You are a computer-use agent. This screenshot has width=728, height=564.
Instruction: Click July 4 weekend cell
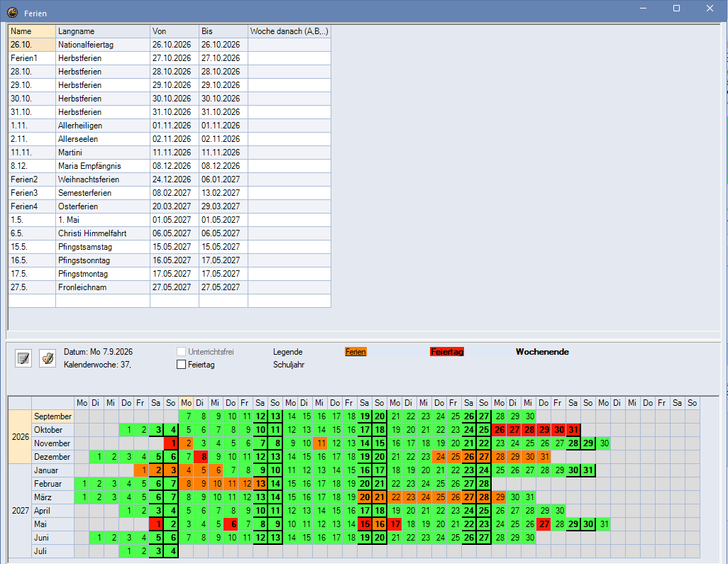coord(171,551)
